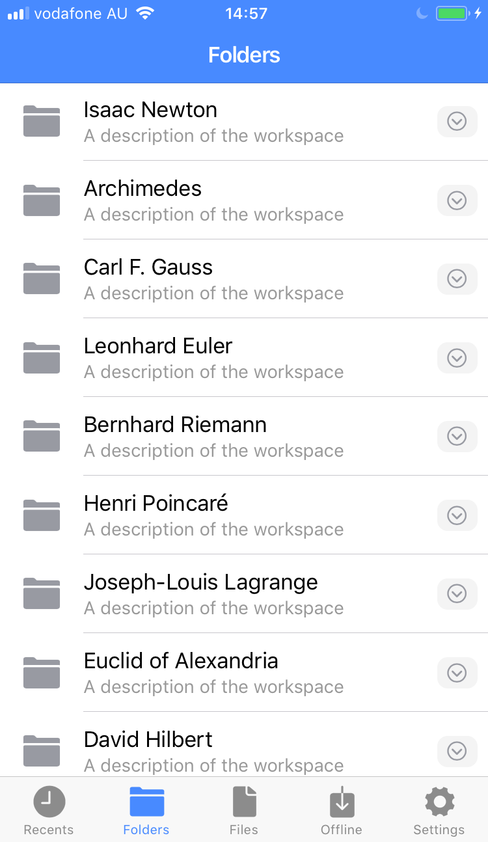488x868 pixels.
Task: Open the Recents tab icon
Action: pos(49,802)
